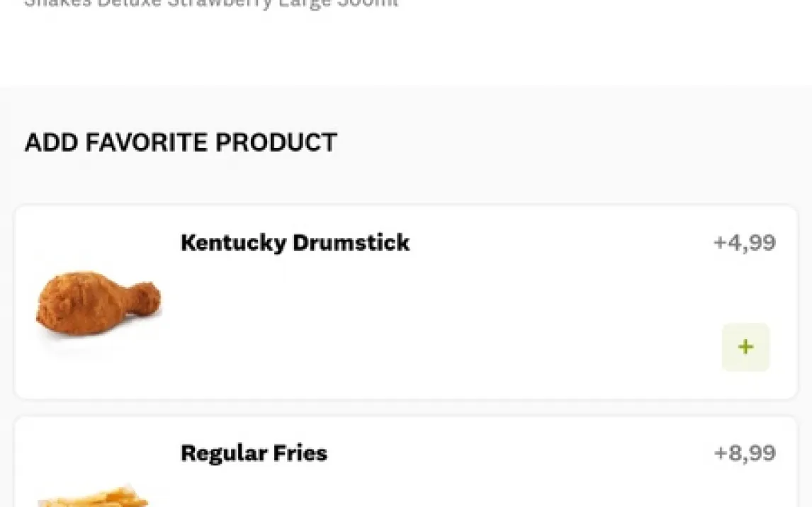Add Kentucky Drumstick using the green plus button
The height and width of the screenshot is (507, 812).
point(745,347)
